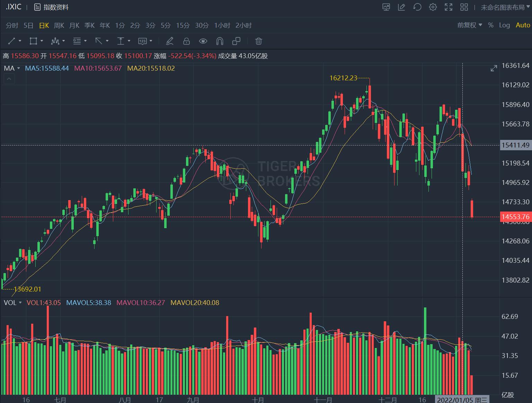Viewport: 532px width, 403px height.
Task: Select the 季K quarterly candlestick tab
Action: pyautogui.click(x=90, y=25)
